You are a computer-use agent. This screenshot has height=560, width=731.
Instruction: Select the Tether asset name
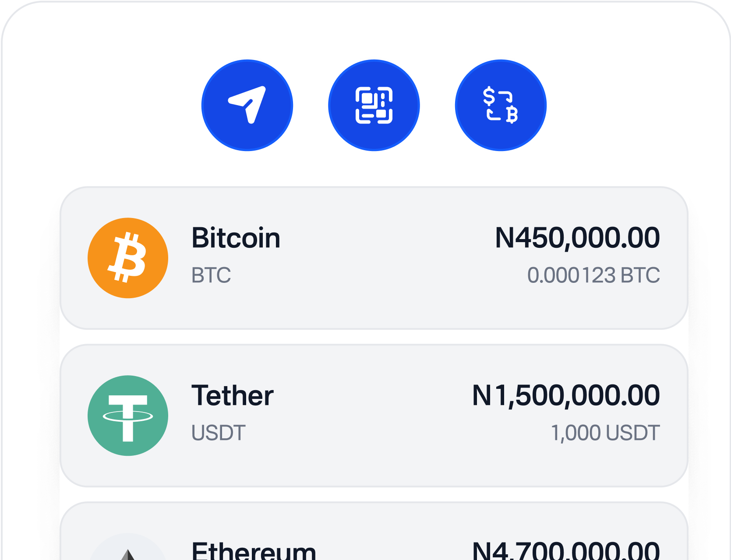coord(232,396)
